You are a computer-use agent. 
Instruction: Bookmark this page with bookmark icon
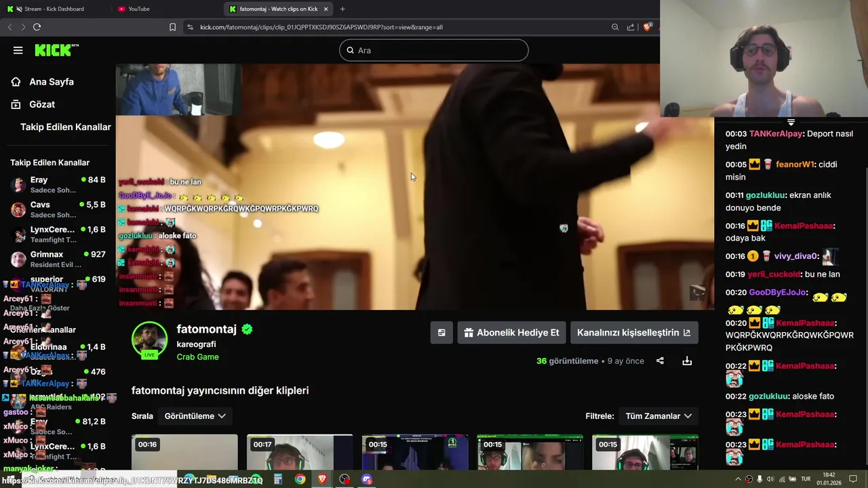[172, 27]
